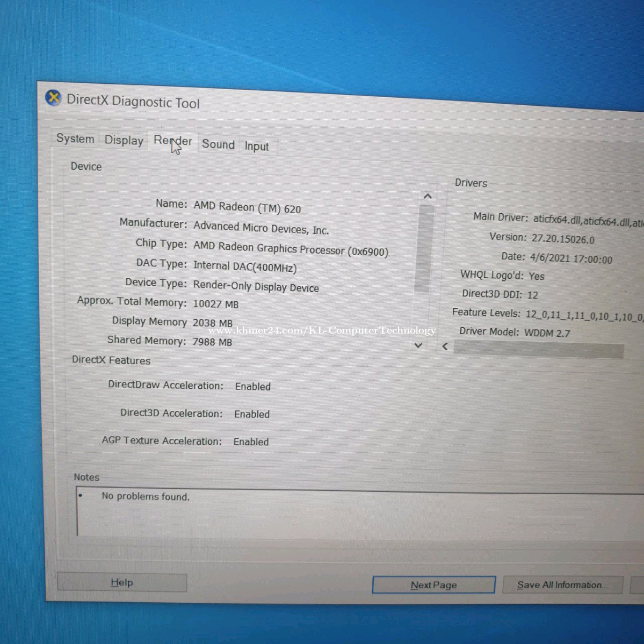Screen dimensions: 644x644
Task: Click driver model value WDDM 2.7
Action: point(547,333)
